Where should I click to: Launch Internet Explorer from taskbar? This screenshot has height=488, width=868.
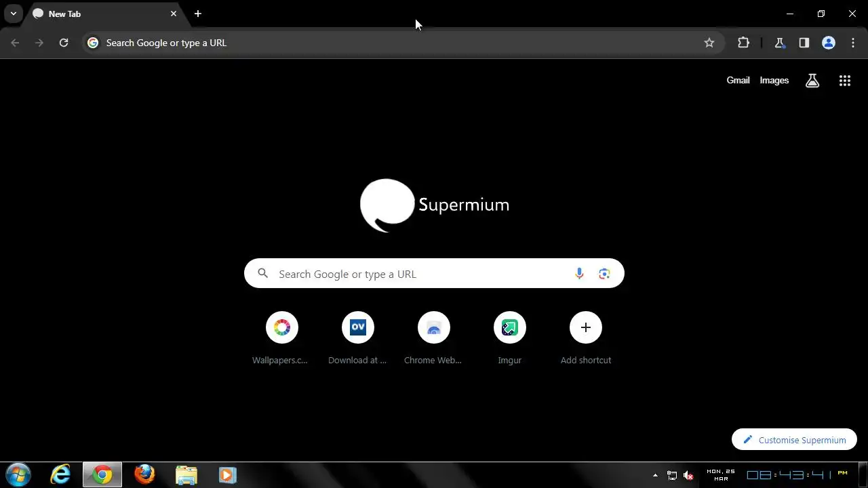pyautogui.click(x=60, y=475)
